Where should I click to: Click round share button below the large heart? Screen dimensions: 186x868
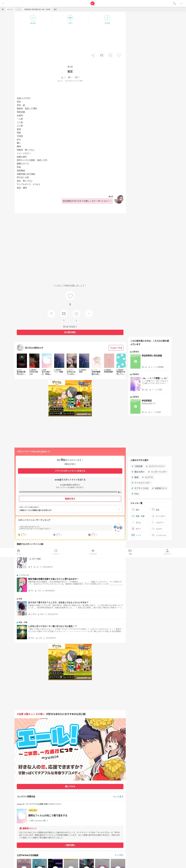(x=51, y=314)
